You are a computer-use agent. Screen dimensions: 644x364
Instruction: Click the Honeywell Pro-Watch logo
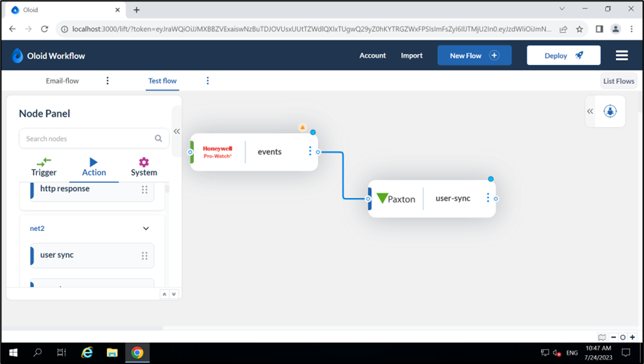point(217,152)
